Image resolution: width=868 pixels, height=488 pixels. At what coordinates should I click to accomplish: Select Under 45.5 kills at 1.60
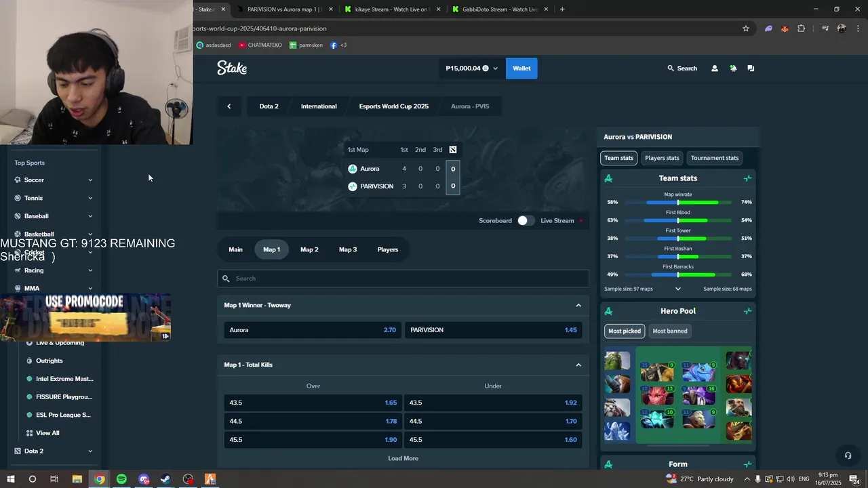[493, 440]
